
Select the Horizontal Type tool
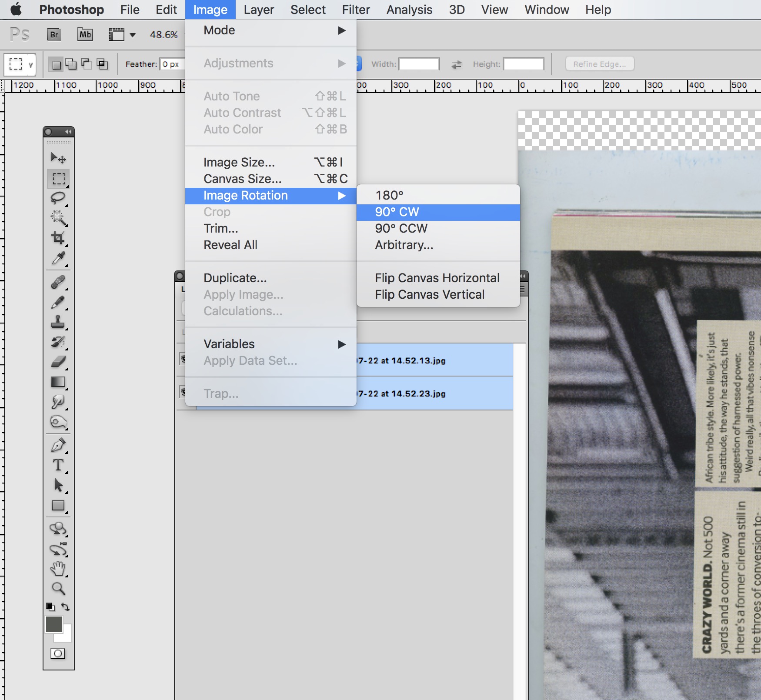(x=58, y=465)
